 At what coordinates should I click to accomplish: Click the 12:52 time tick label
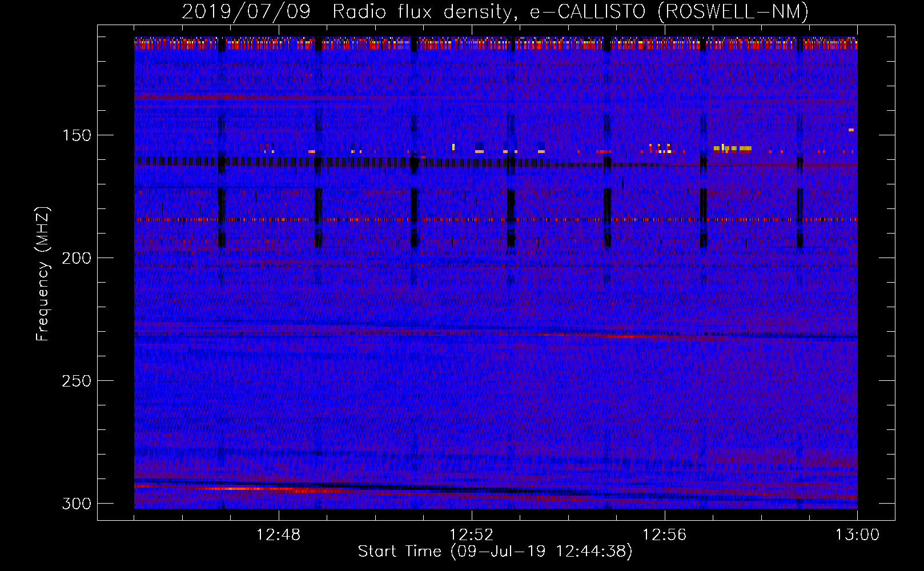coord(471,535)
